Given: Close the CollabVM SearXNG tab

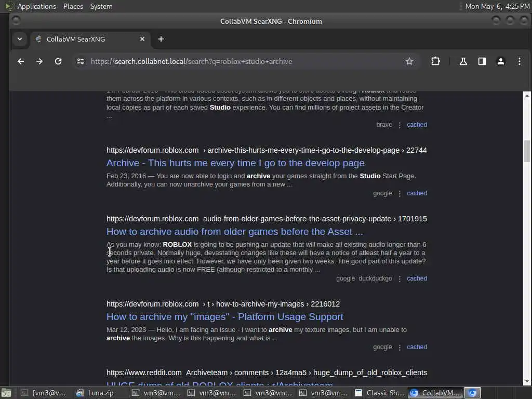Looking at the screenshot, I should tap(142, 39).
